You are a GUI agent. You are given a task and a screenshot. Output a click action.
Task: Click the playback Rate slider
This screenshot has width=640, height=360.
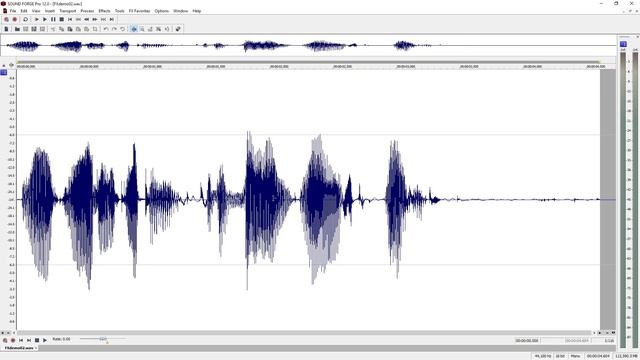tap(103, 339)
